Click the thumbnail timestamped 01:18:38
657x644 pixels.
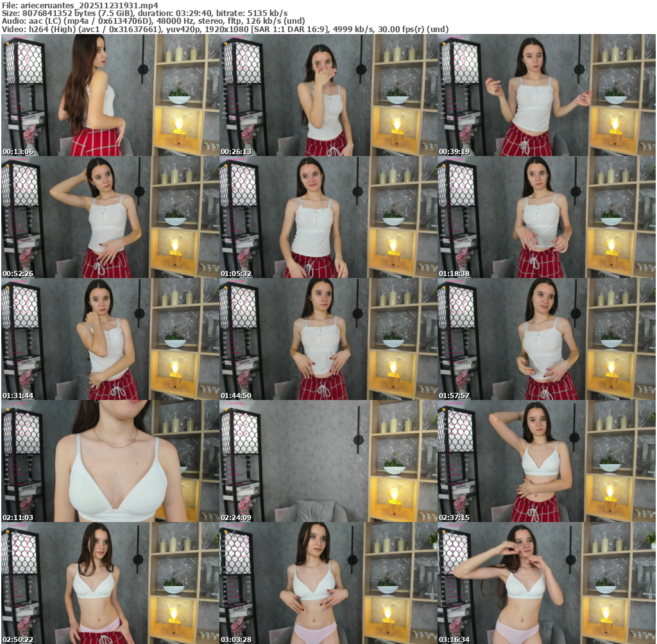546,218
